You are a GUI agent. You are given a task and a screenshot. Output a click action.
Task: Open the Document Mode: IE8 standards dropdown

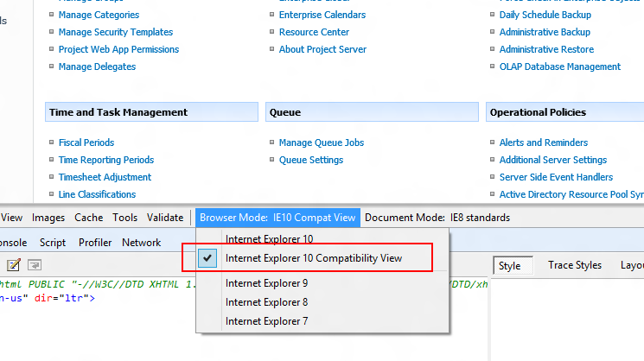pos(437,218)
